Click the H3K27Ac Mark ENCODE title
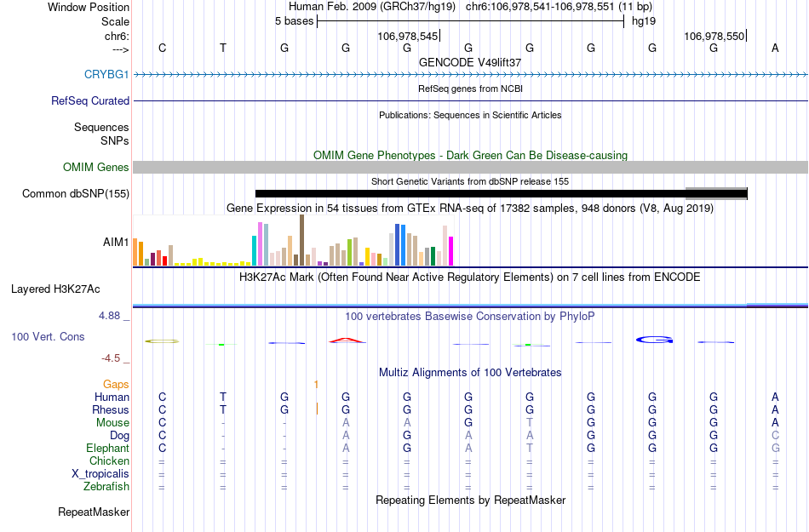 [470, 277]
